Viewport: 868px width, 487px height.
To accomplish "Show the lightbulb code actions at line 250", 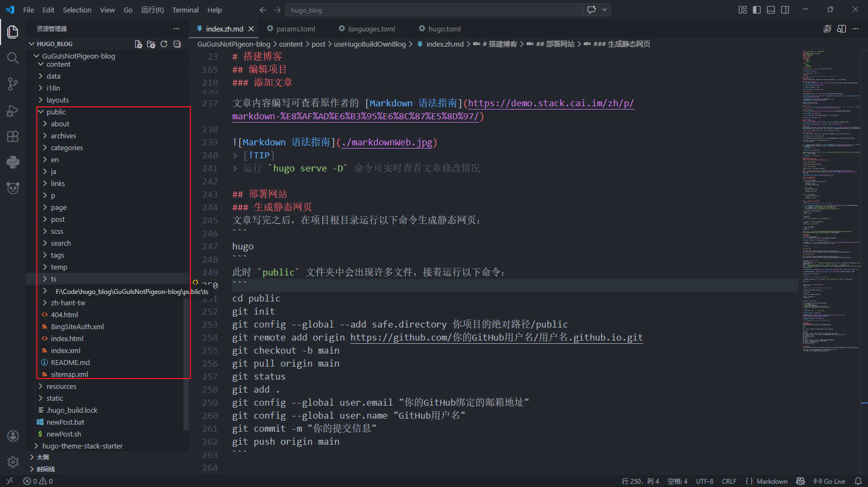I will tap(195, 283).
